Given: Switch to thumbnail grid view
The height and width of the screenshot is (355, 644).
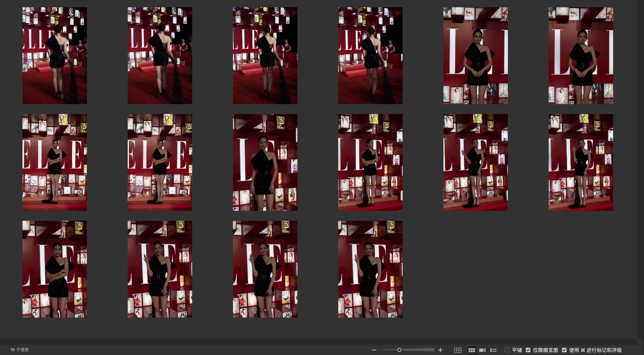Looking at the screenshot, I should [472, 350].
